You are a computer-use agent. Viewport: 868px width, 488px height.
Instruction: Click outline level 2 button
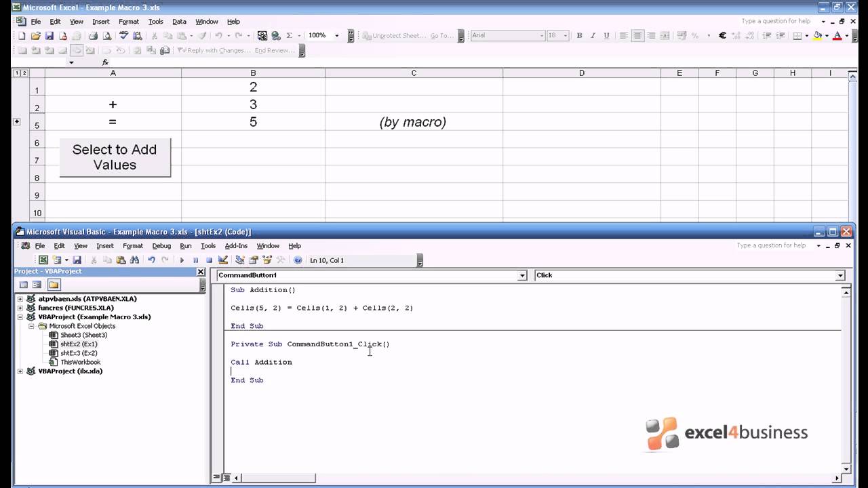(x=24, y=73)
